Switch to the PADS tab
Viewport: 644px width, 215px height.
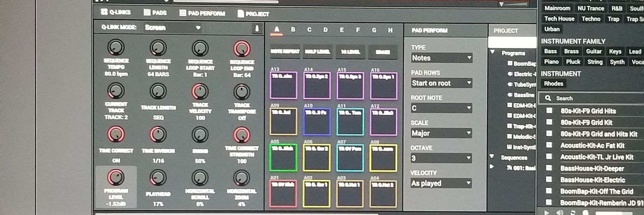pyautogui.click(x=155, y=13)
